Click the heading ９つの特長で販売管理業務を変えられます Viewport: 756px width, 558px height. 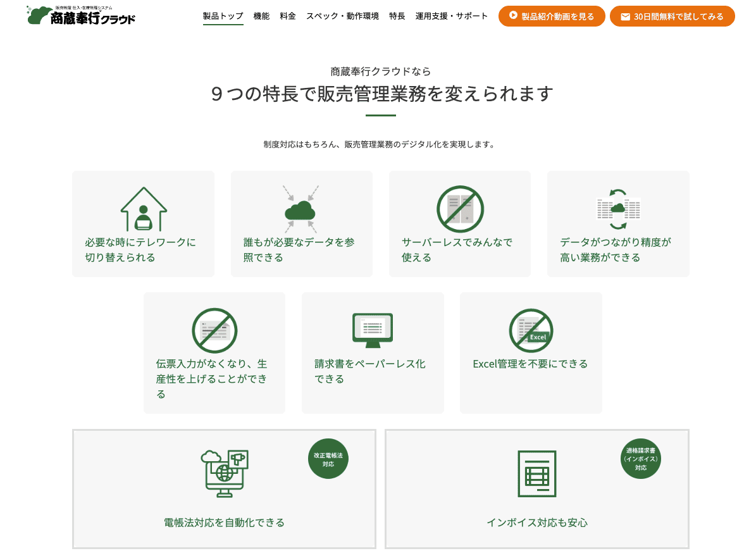[382, 94]
